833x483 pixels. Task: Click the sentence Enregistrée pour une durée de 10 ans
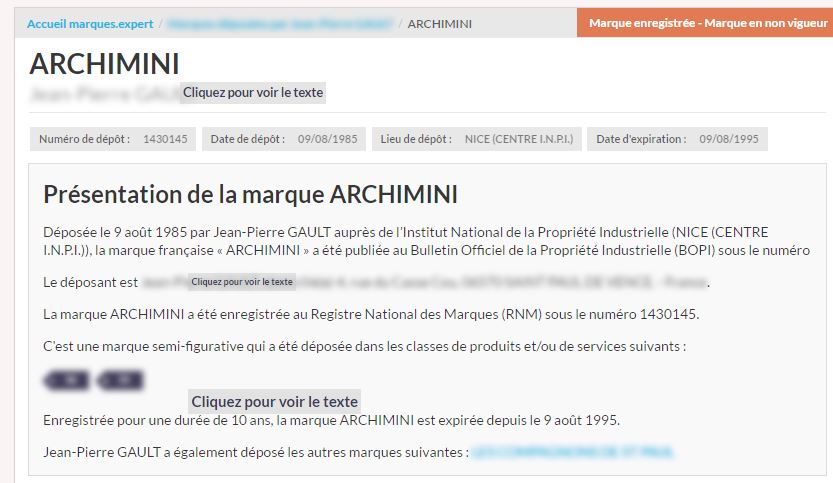pos(332,420)
